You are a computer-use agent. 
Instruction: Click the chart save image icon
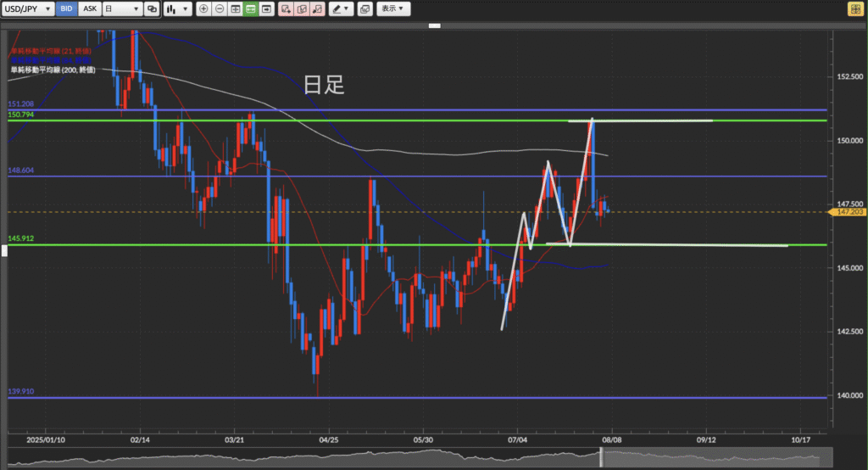364,8
